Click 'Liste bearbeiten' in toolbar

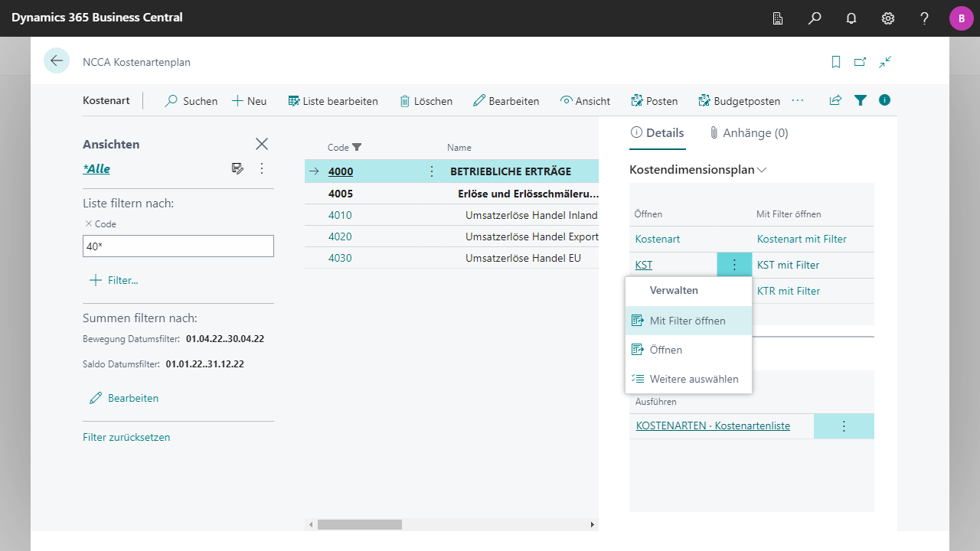[333, 101]
